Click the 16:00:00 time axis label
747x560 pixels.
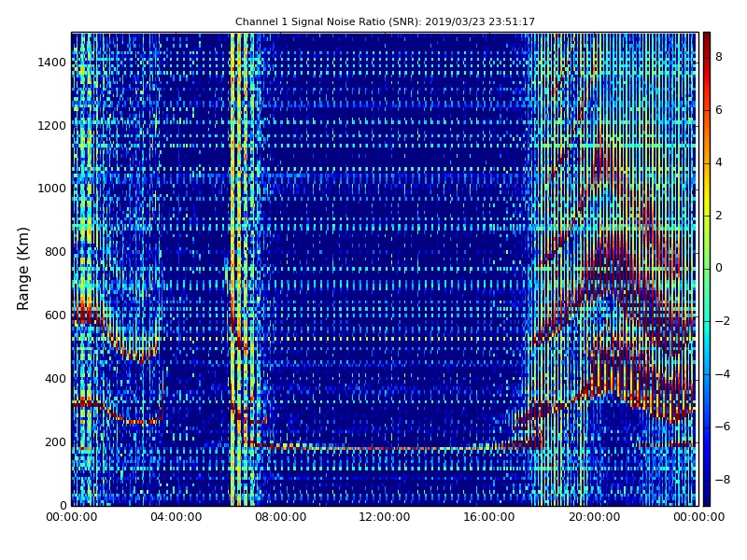coord(489,517)
